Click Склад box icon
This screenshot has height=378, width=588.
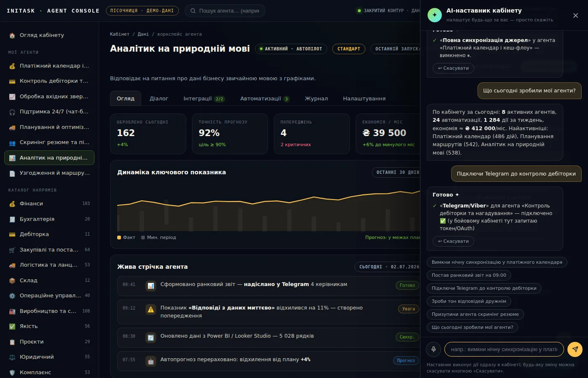(12, 281)
